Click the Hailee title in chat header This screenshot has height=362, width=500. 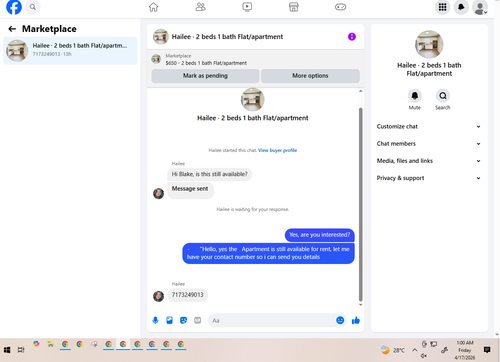tap(227, 37)
